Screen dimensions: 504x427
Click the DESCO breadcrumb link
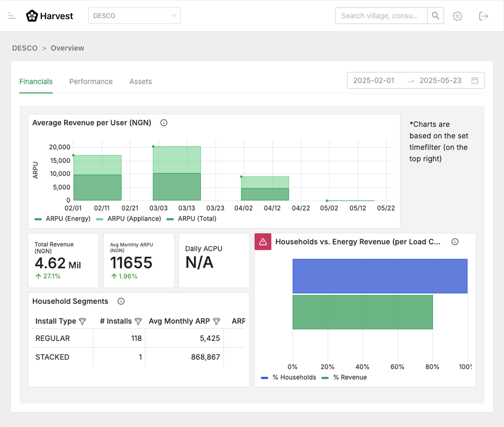pyautogui.click(x=25, y=48)
